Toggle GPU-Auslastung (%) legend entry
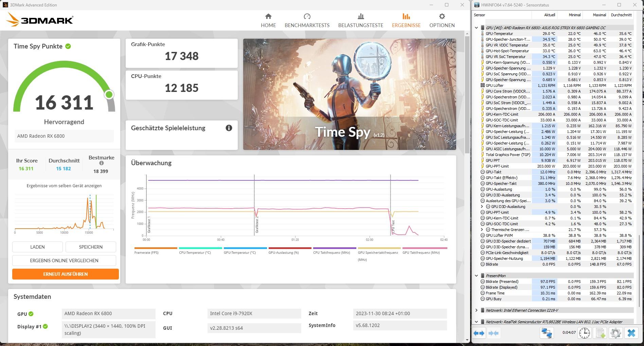This screenshot has width=644, height=346. coord(290,250)
